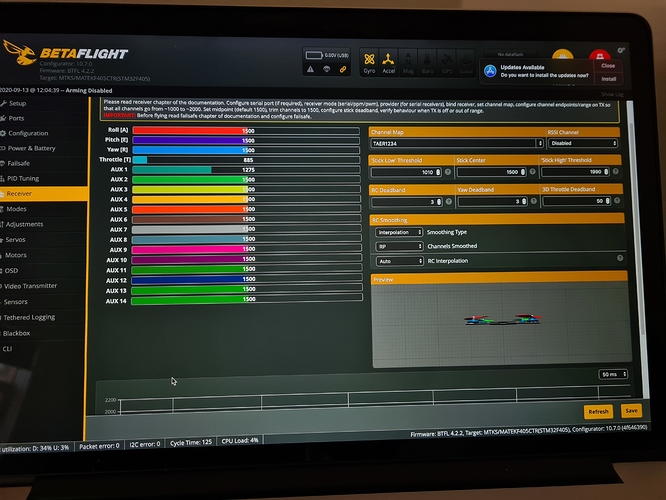The image size is (666, 500).
Task: Open help for Stick Center
Action: (532, 172)
